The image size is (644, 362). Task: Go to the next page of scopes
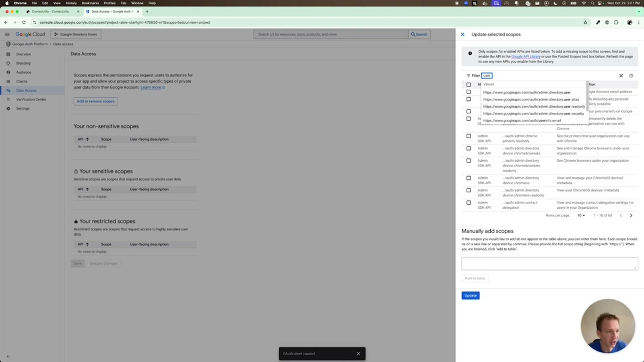(x=631, y=216)
